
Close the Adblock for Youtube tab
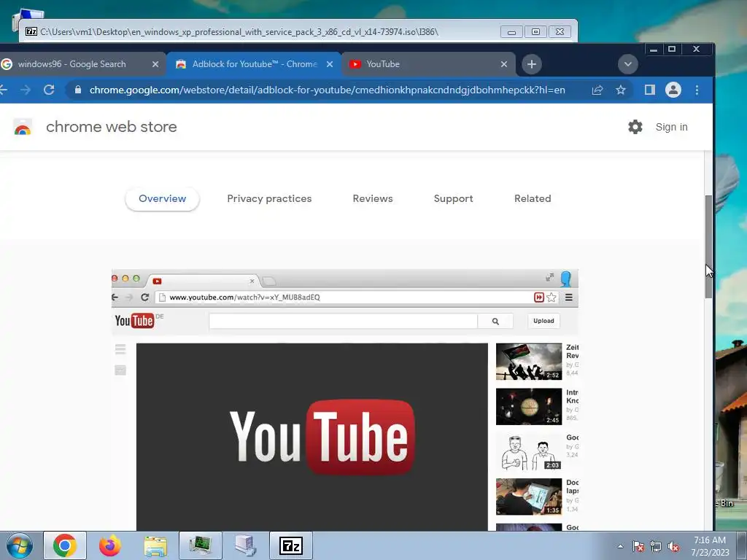point(330,64)
